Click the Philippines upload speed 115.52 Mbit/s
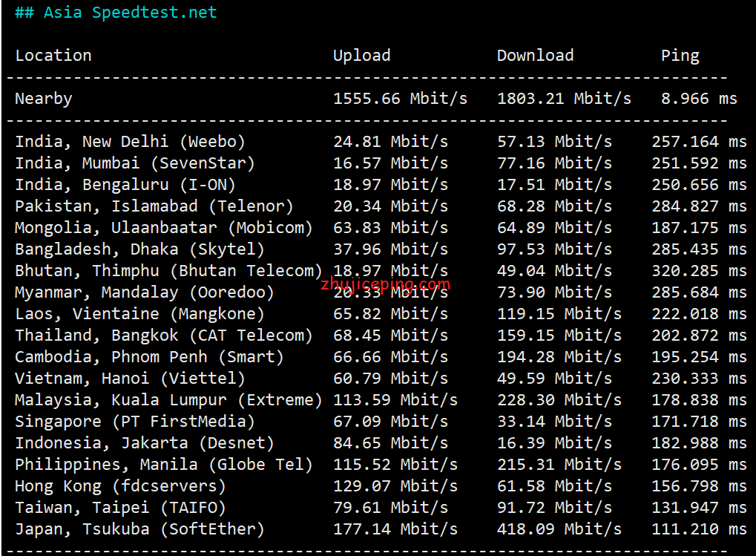 pyautogui.click(x=395, y=465)
